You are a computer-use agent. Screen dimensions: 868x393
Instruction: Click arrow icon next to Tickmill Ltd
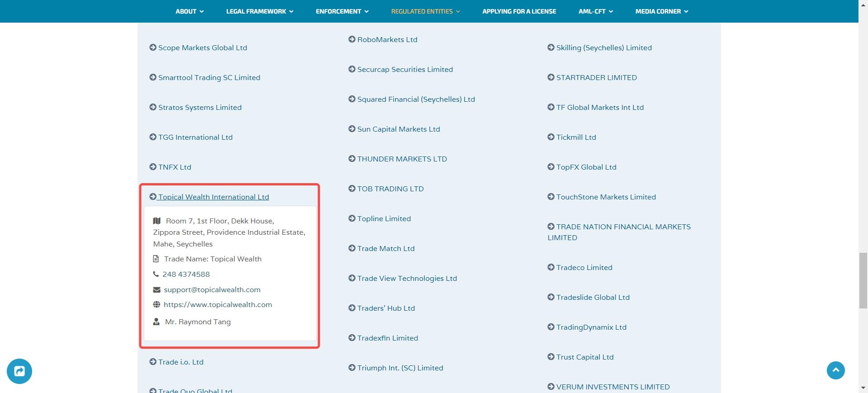551,137
